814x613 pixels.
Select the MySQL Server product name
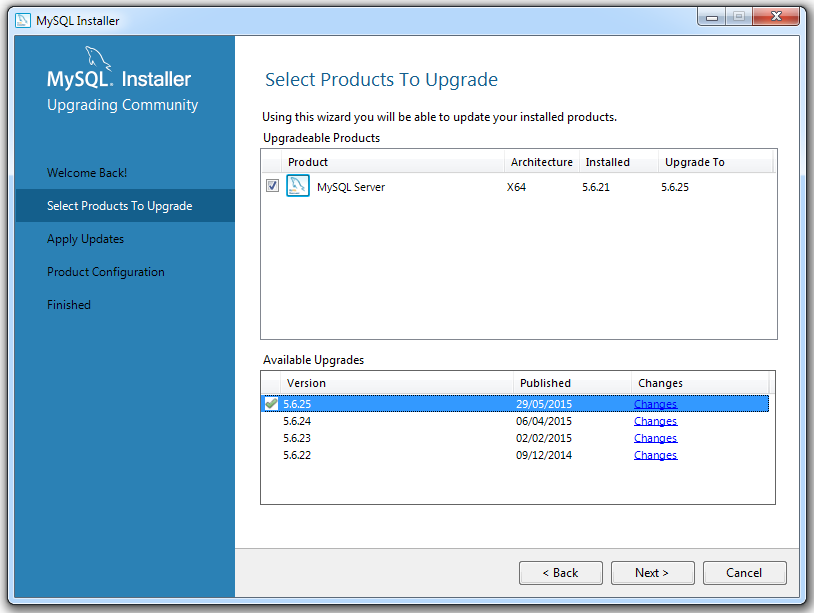[351, 187]
